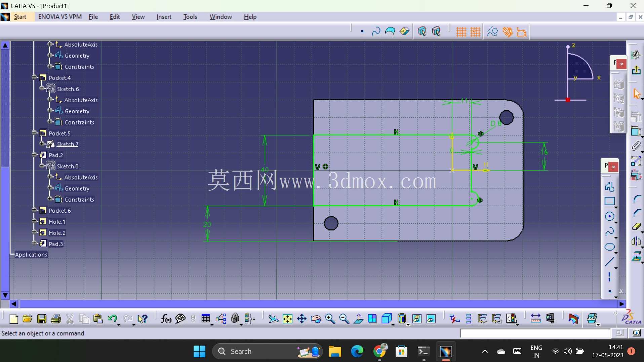This screenshot has width=644, height=362.
Task: Toggle Construction/Standard Element mode
Action: (492, 32)
